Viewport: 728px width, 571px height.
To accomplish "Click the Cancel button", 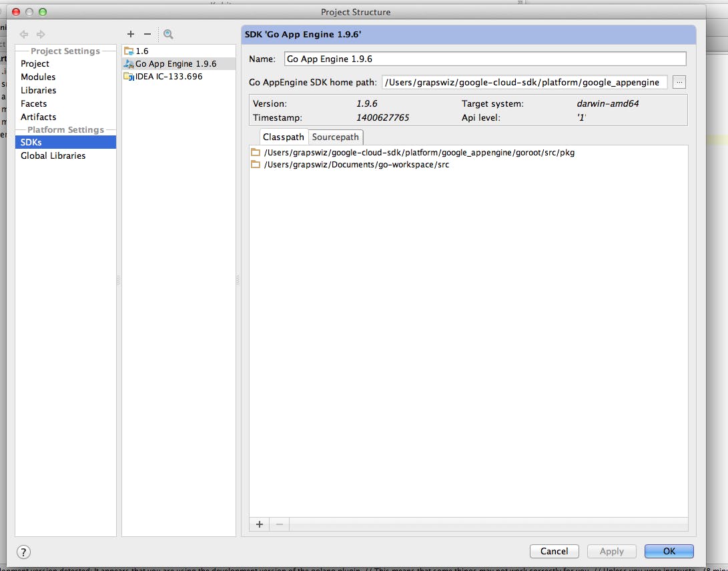I will [x=554, y=551].
